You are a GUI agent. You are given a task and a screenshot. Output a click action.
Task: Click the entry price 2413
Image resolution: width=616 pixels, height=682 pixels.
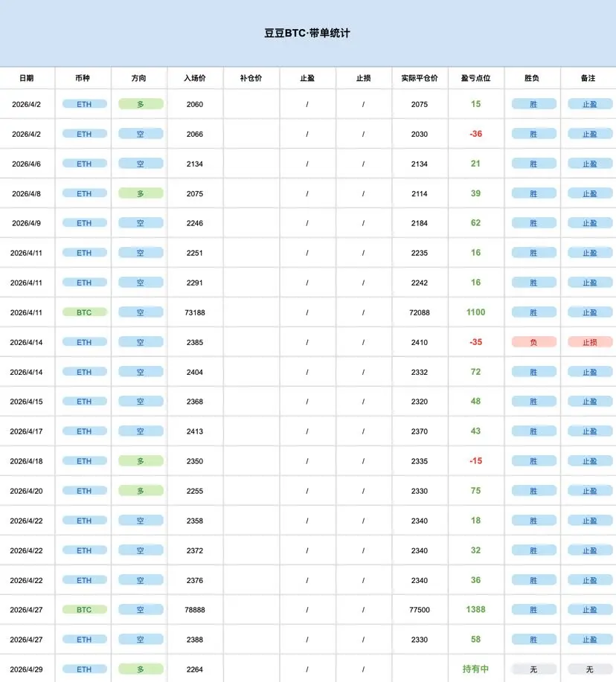coord(195,431)
